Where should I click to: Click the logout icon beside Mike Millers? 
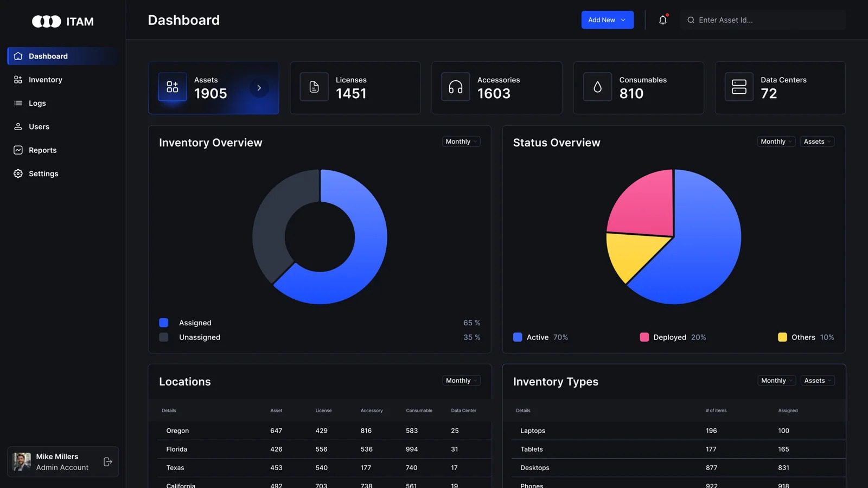pyautogui.click(x=107, y=461)
